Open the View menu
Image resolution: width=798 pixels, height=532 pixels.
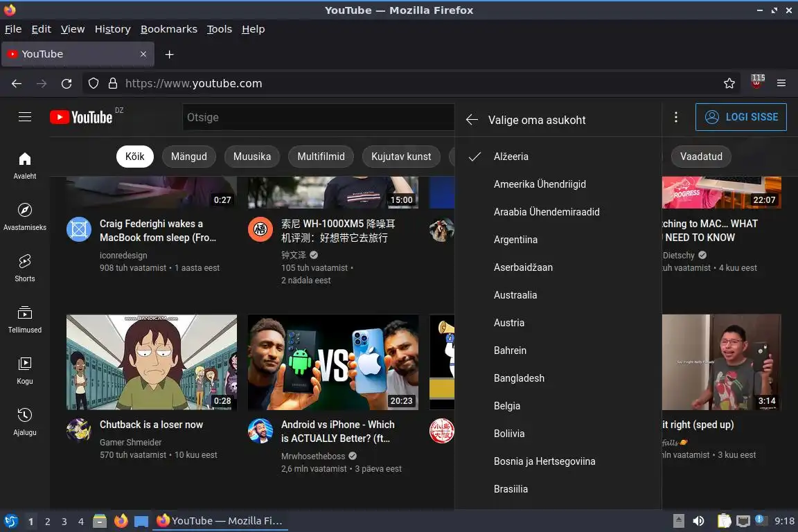pos(73,29)
